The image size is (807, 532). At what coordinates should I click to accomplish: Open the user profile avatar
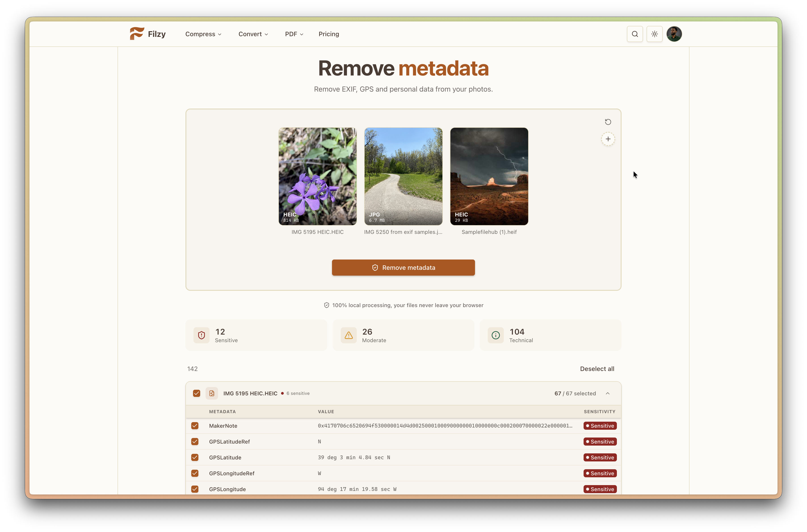click(x=674, y=34)
